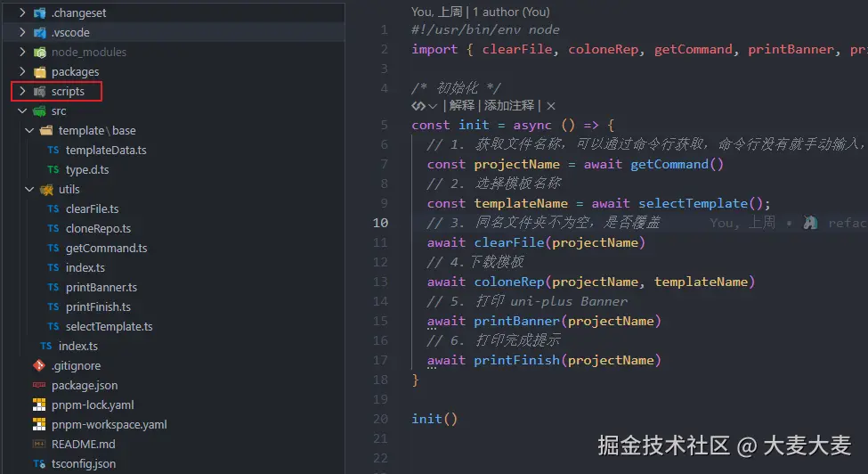Open README.md file
The height and width of the screenshot is (474, 868).
83,444
